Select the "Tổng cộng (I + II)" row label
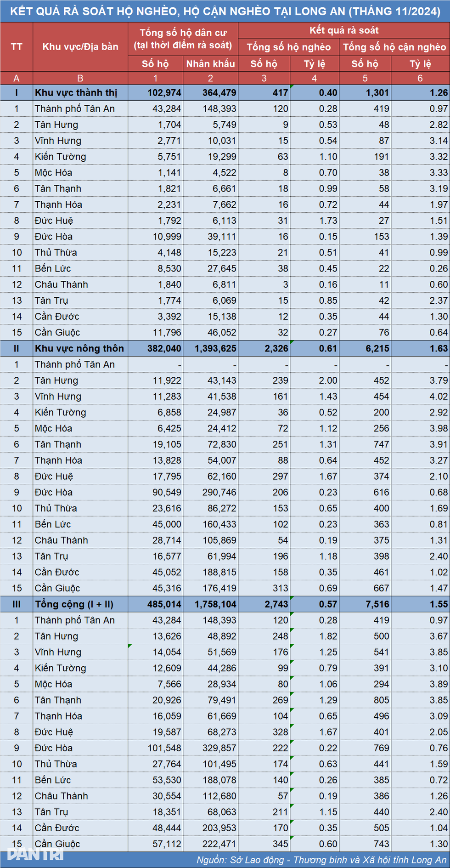Image resolution: width=450 pixels, height=868 pixels. 74,604
